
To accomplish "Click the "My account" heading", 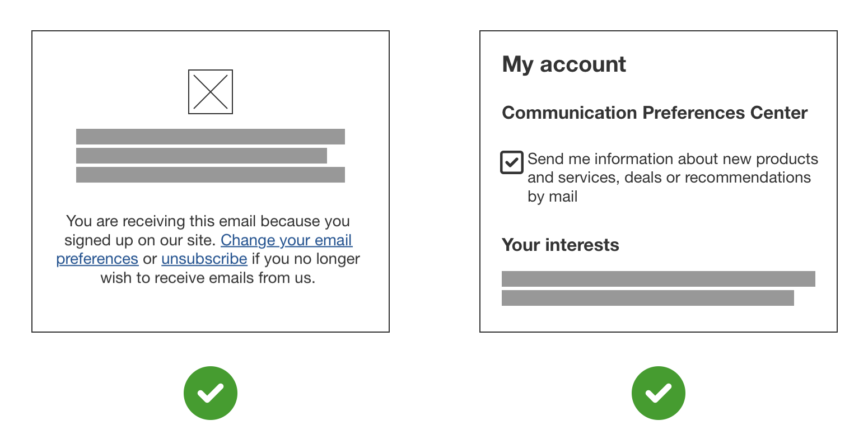I will coord(564,64).
